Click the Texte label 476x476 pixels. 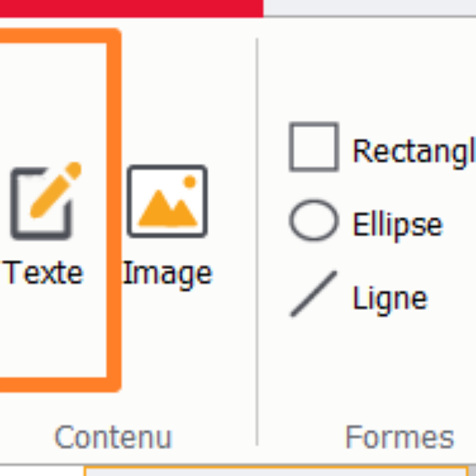pos(44,273)
